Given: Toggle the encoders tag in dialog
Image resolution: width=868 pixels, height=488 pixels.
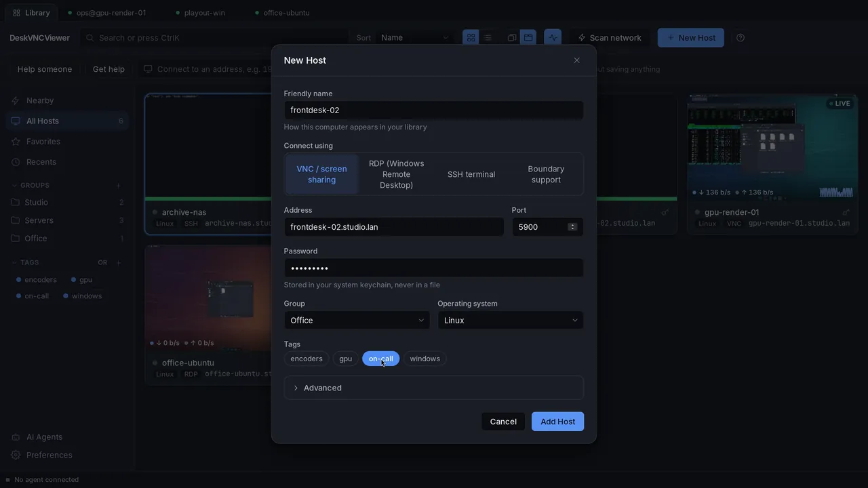Looking at the screenshot, I should pos(307,359).
